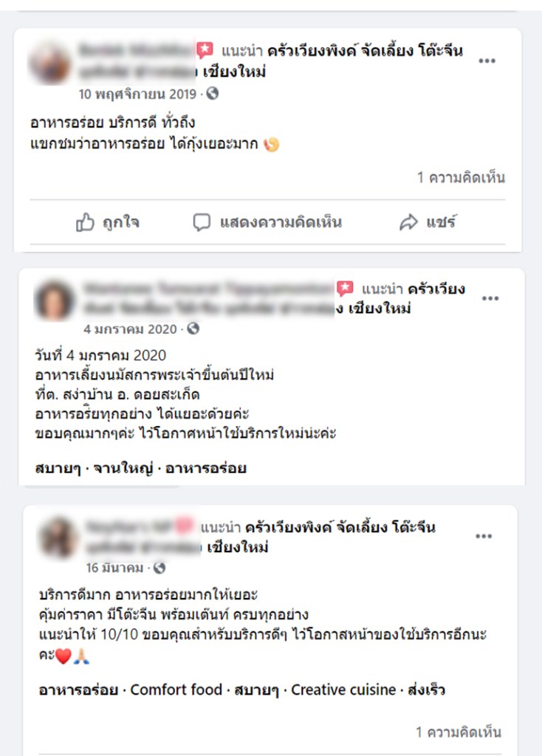
Task: Open the second reviewer's profile picture
Action: 55,300
